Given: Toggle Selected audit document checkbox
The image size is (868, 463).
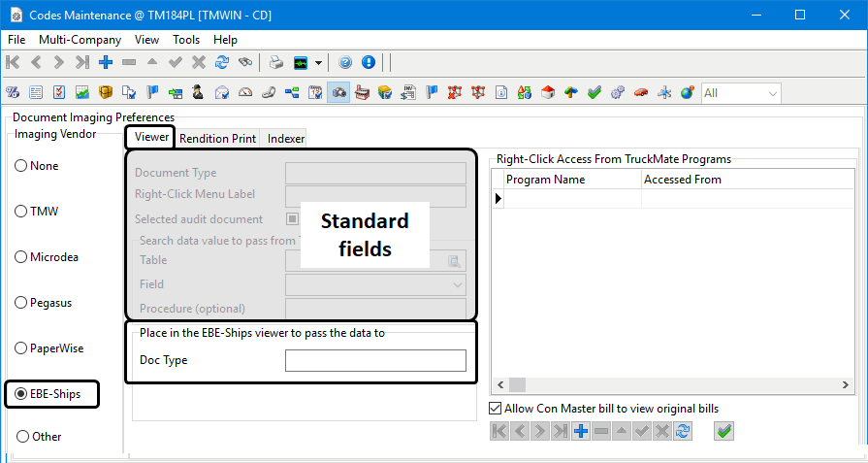Looking at the screenshot, I should click(x=292, y=218).
